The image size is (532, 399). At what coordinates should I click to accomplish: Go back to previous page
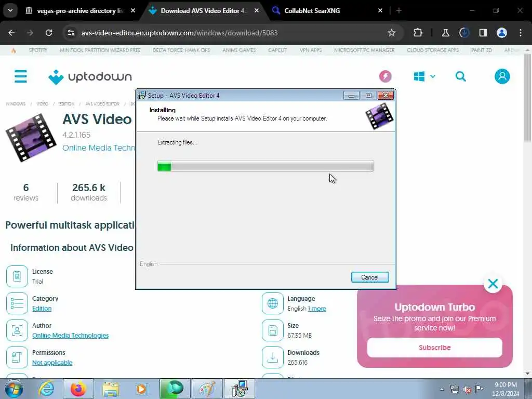[11, 33]
